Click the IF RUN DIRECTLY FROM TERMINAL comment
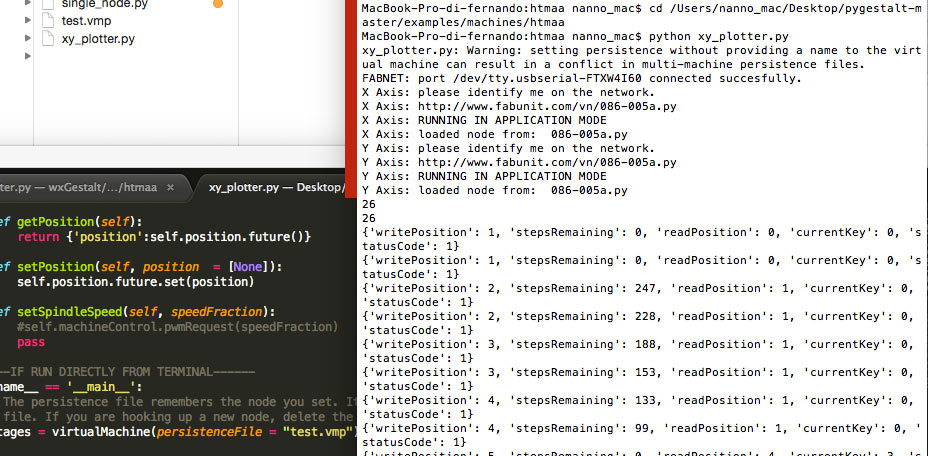 [128, 372]
